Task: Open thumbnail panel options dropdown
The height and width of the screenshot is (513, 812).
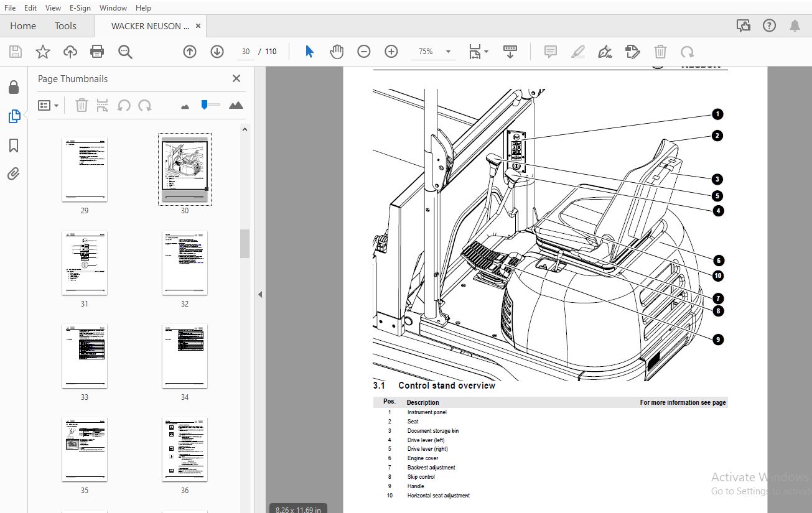Action: 48,105
